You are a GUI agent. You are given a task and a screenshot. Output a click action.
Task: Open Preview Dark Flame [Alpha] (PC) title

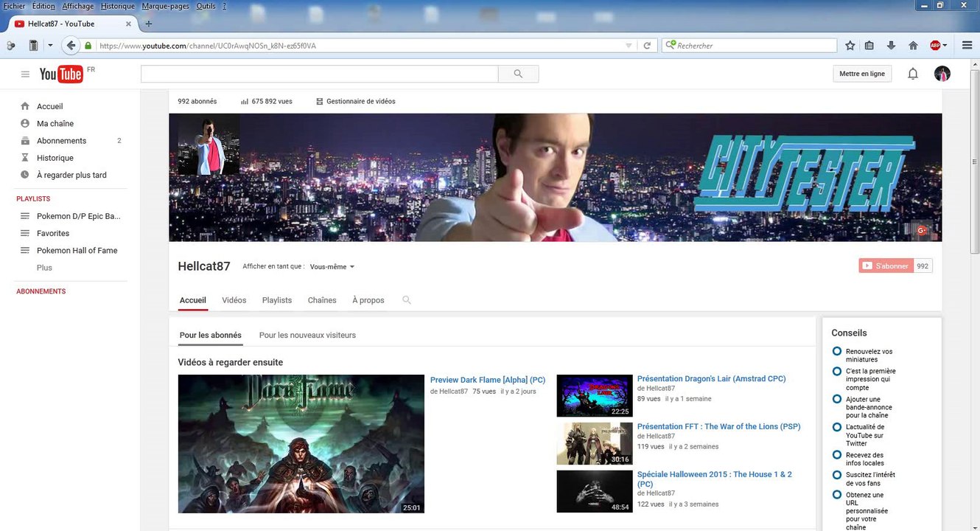(488, 380)
